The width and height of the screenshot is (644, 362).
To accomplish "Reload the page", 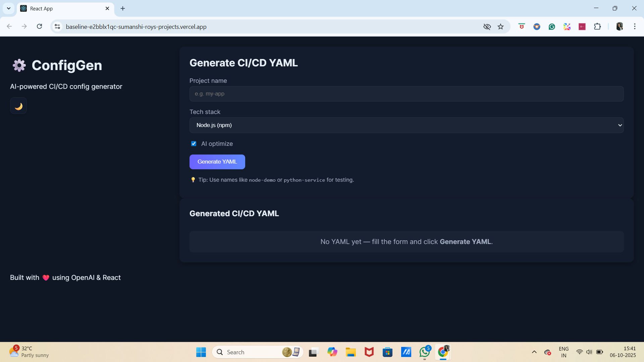I will coord(40,27).
